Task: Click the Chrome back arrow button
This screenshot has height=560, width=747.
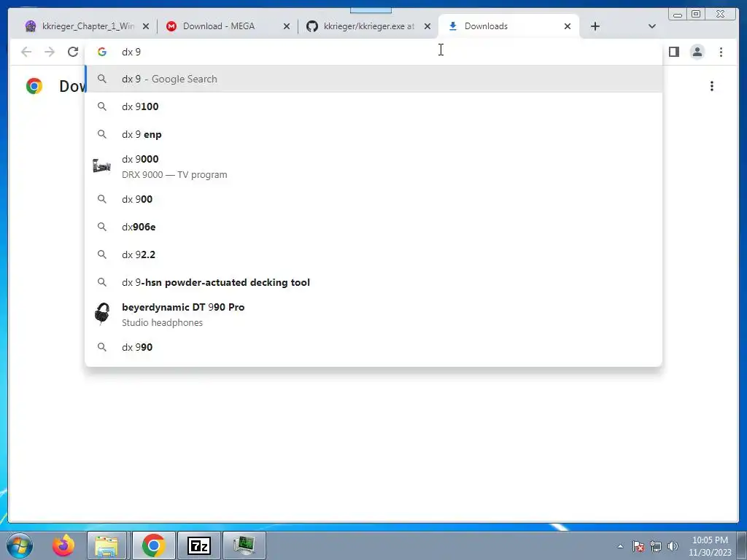Action: [26, 52]
